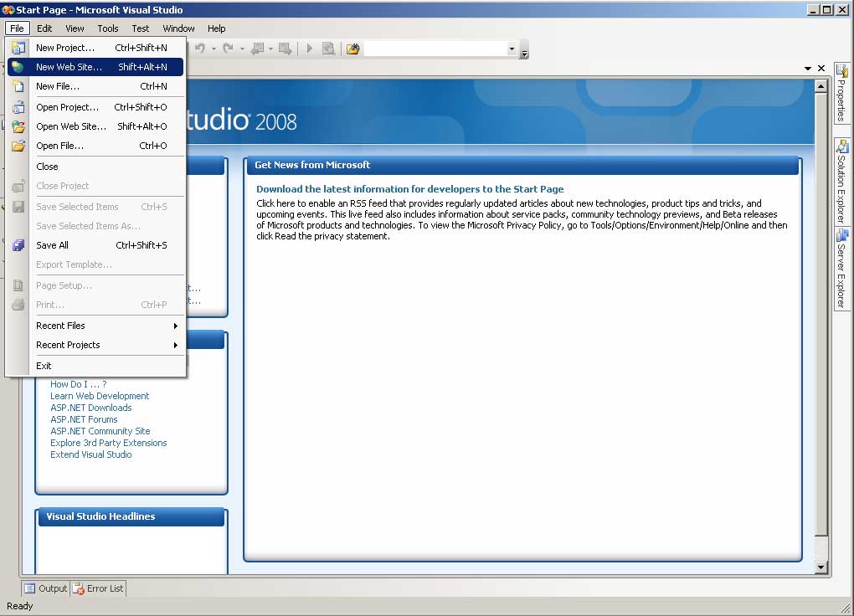Open the How Do I...? link
This screenshot has width=854, height=616.
click(x=79, y=384)
